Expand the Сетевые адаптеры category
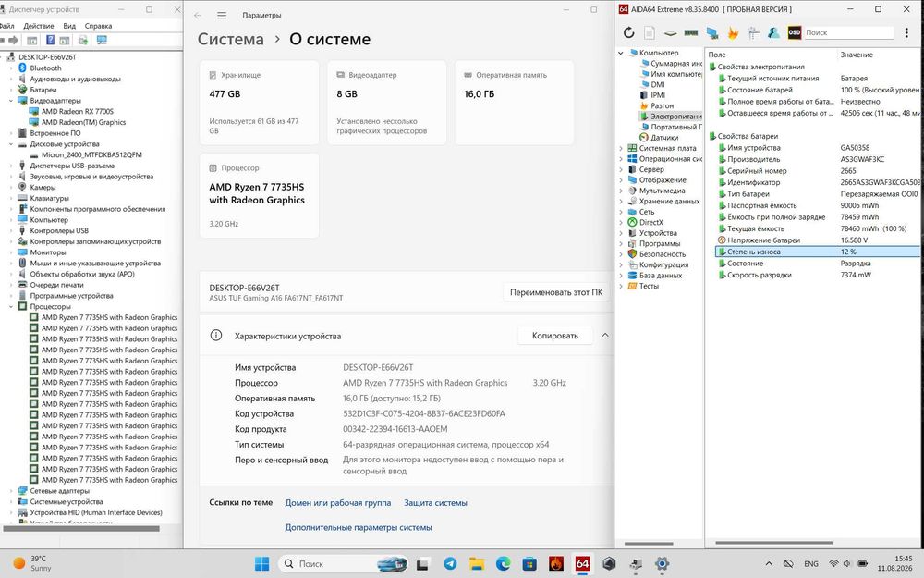Image resolution: width=924 pixels, height=578 pixels. pyautogui.click(x=10, y=491)
